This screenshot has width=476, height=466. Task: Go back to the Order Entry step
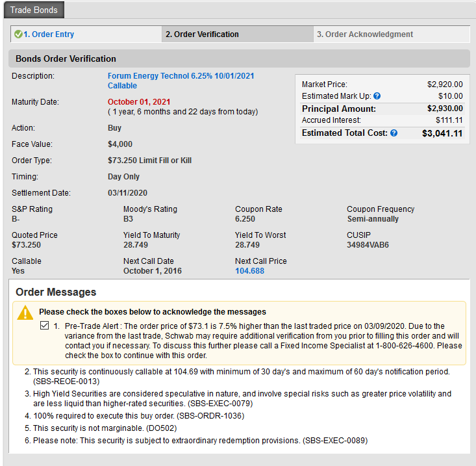coord(49,34)
